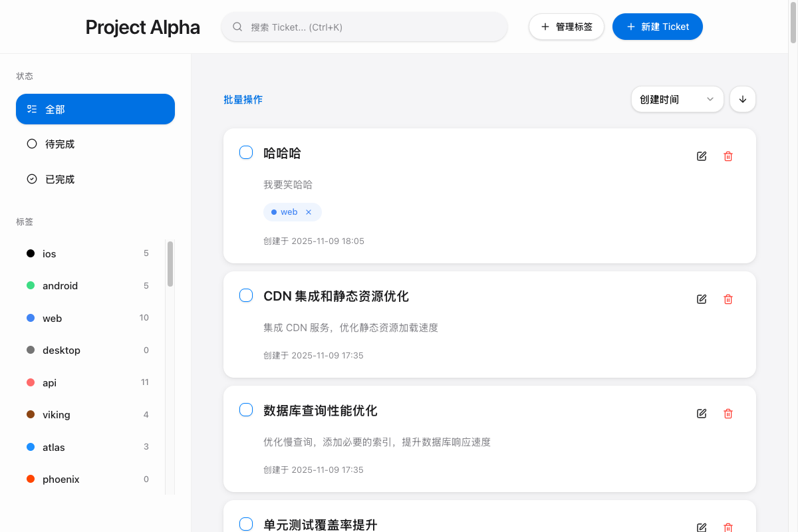Open 管理标签 tag manager
Image resolution: width=798 pixels, height=532 pixels.
566,27
